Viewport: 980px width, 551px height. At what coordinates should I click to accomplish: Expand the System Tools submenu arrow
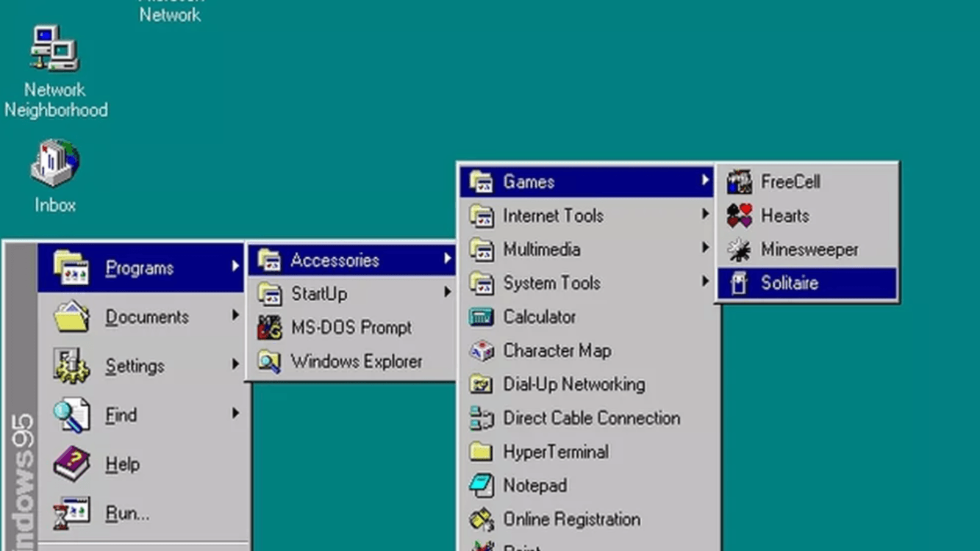(705, 281)
